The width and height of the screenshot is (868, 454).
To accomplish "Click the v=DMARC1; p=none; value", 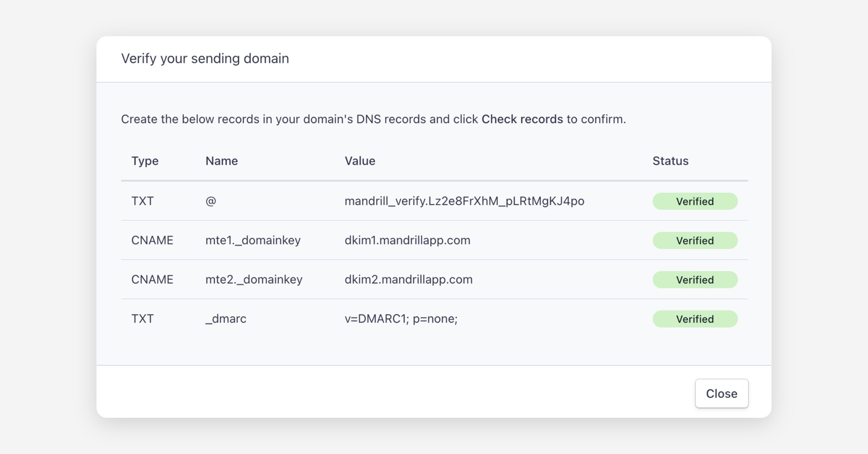I will point(401,319).
